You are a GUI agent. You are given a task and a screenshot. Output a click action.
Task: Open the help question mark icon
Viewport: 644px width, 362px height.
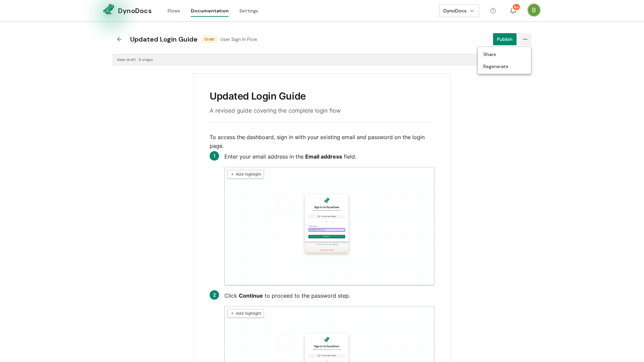pos(493,11)
